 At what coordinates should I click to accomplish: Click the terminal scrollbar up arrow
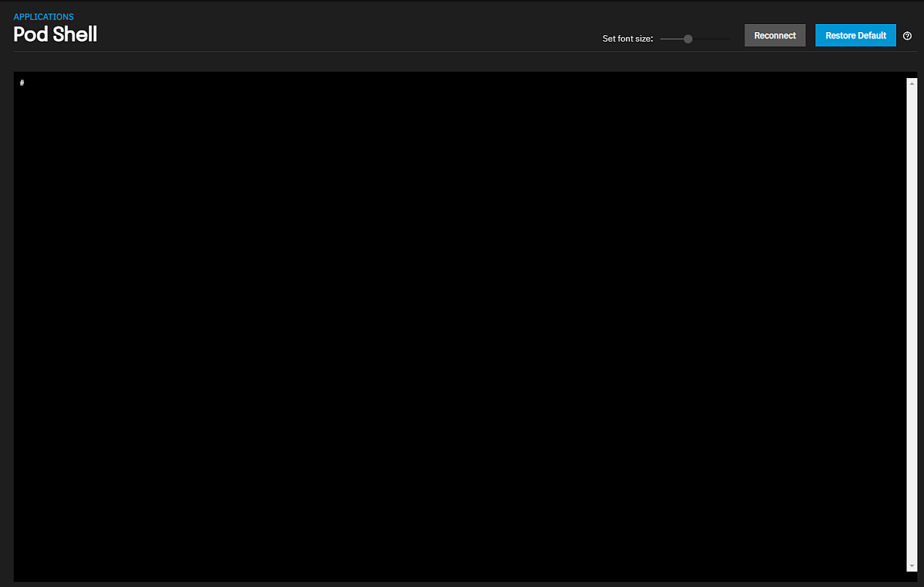pyautogui.click(x=912, y=83)
